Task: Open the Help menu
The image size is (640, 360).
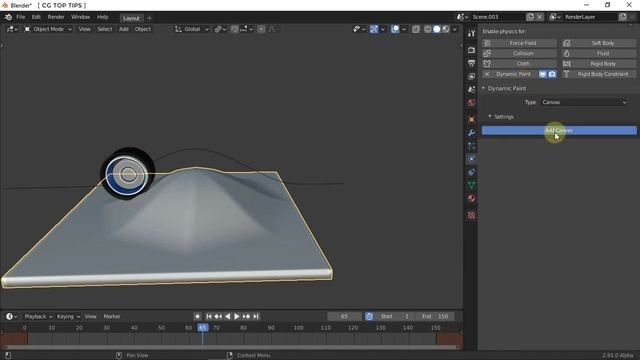Action: click(102, 17)
